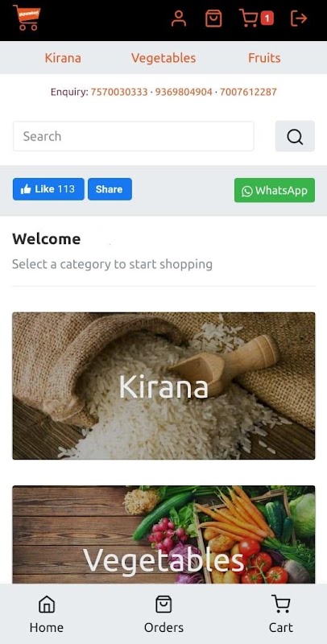Call enquiry number 7570030333

pos(119,92)
